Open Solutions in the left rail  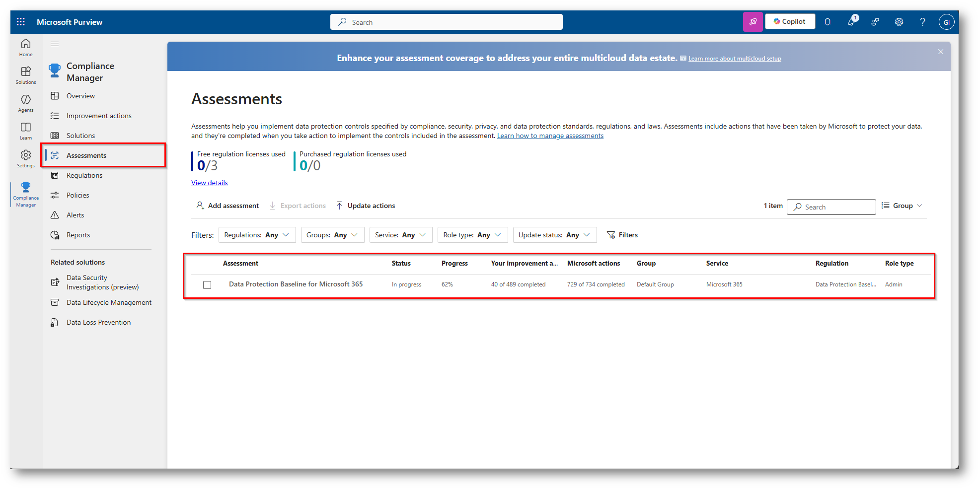[26, 75]
